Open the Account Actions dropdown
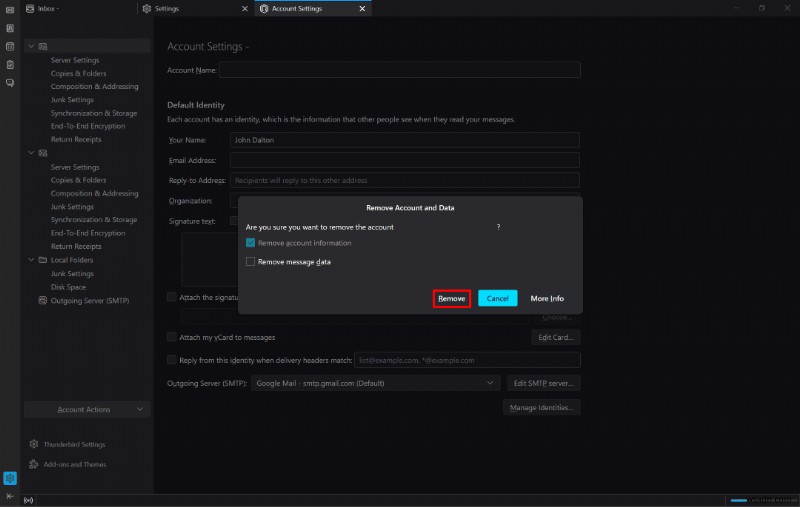 tap(87, 410)
